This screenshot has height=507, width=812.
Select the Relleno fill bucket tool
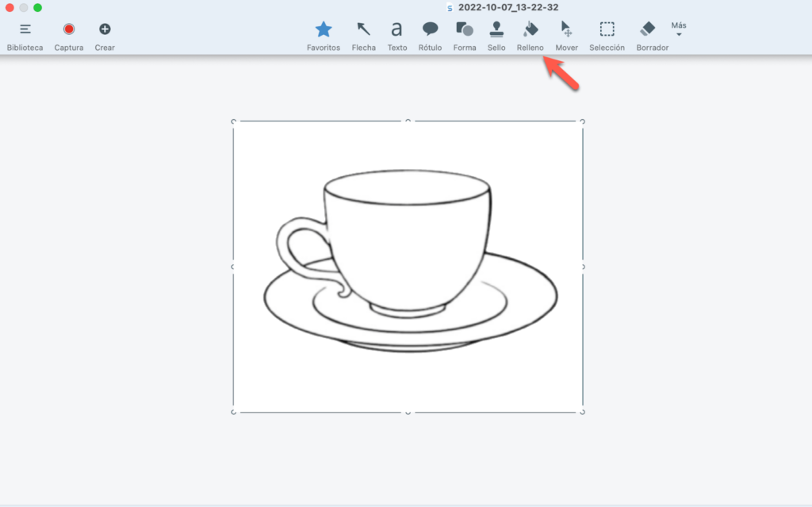click(x=530, y=29)
